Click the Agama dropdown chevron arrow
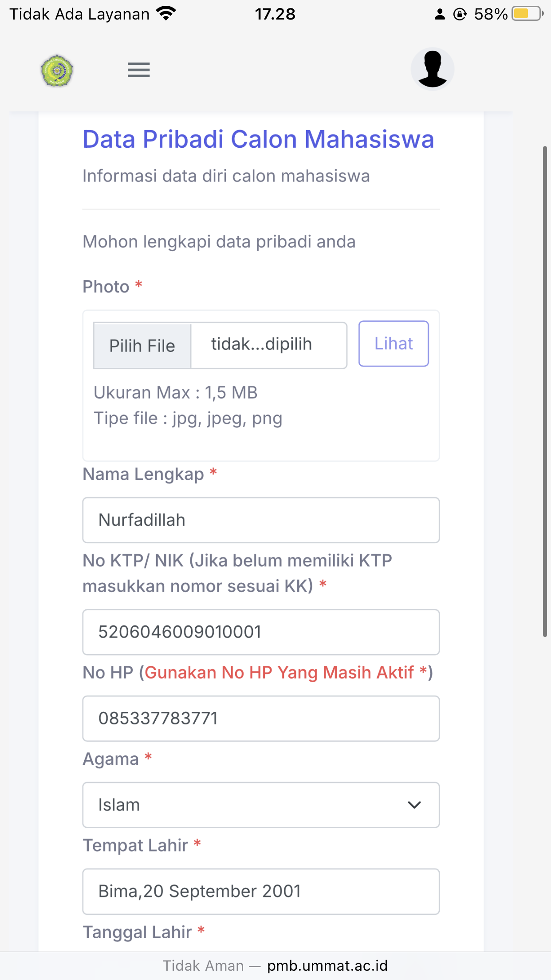The image size is (551, 980). point(414,805)
